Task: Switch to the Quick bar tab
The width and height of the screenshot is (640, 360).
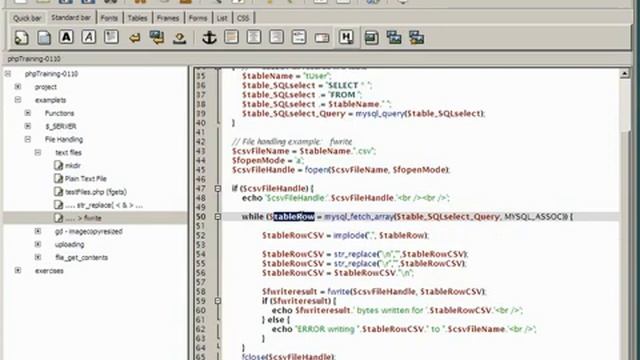Action: [x=27, y=18]
